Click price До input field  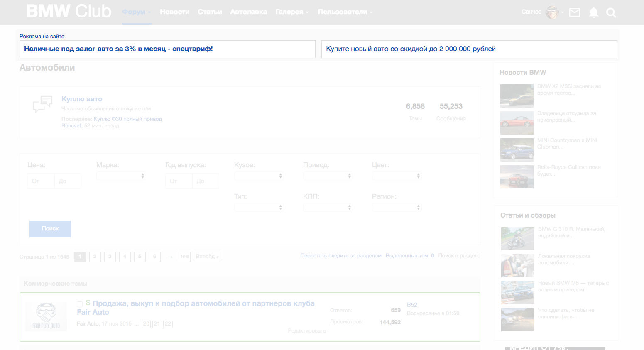(x=68, y=181)
